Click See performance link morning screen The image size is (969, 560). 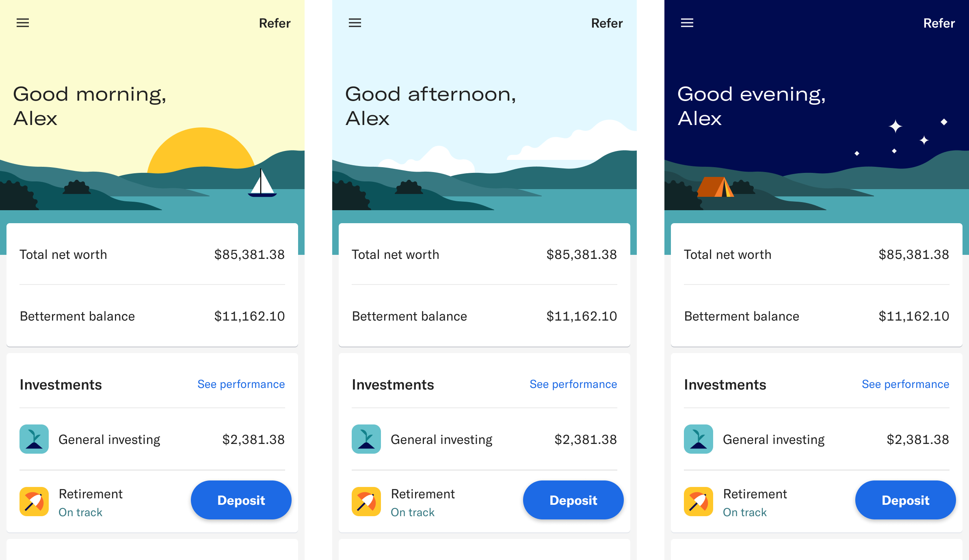tap(241, 383)
